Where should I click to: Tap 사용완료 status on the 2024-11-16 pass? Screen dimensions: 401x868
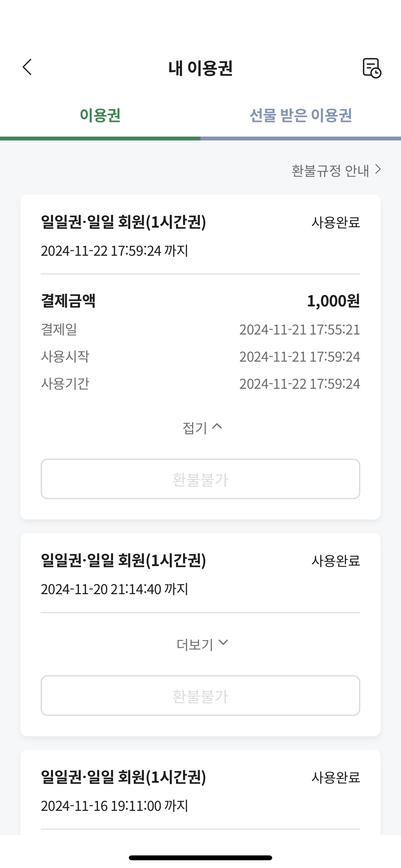336,777
